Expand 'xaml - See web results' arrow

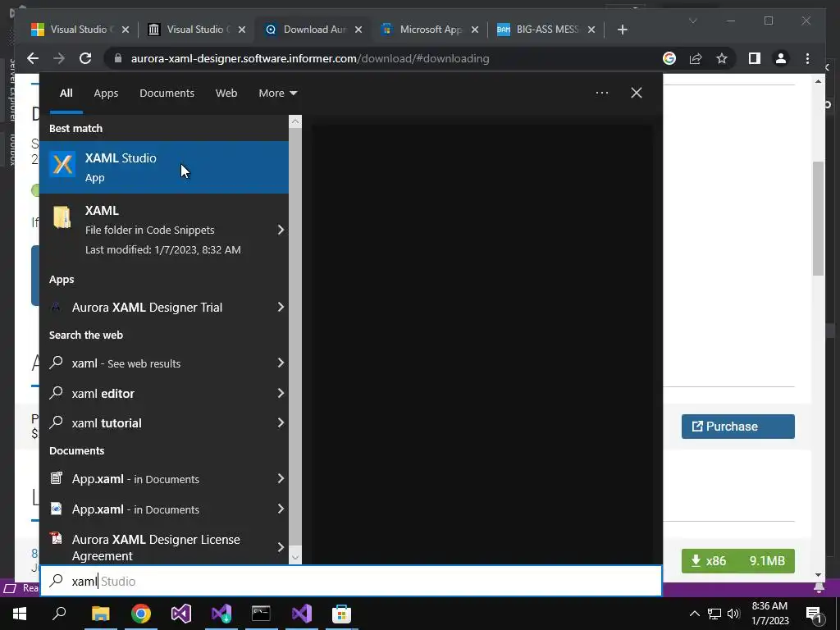[281, 363]
